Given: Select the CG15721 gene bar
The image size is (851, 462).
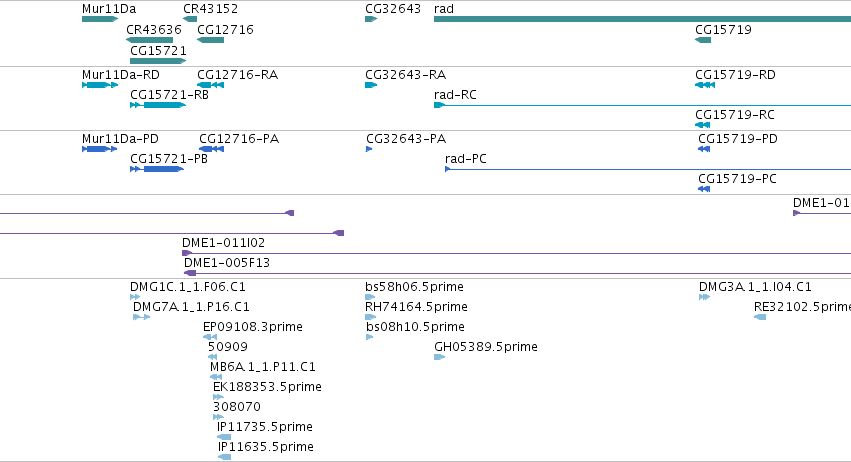Looking at the screenshot, I should [158, 61].
